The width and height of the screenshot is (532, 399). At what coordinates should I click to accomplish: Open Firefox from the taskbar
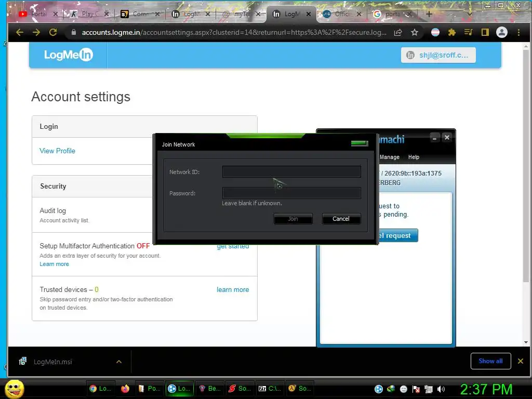125,389
